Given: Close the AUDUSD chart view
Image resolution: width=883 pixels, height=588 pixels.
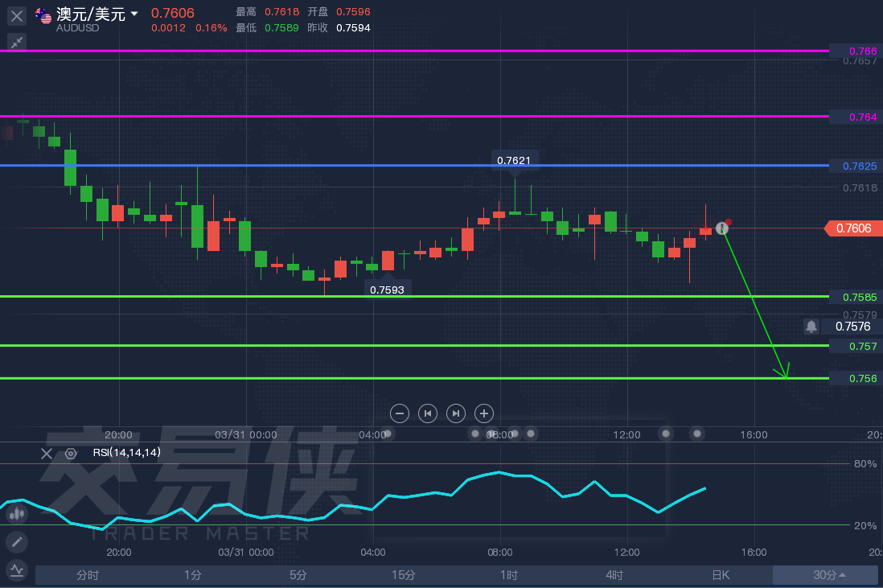Looking at the screenshot, I should (17, 16).
